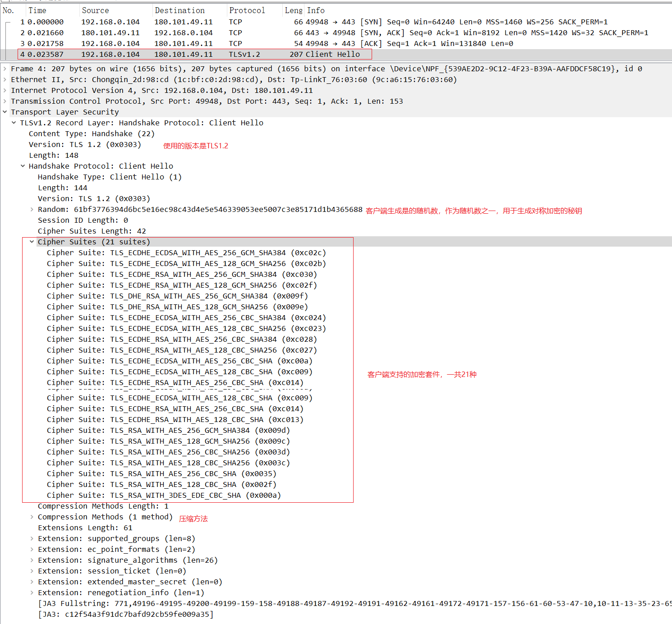
Task: Select Session ID Length: 0
Action: coord(83,220)
